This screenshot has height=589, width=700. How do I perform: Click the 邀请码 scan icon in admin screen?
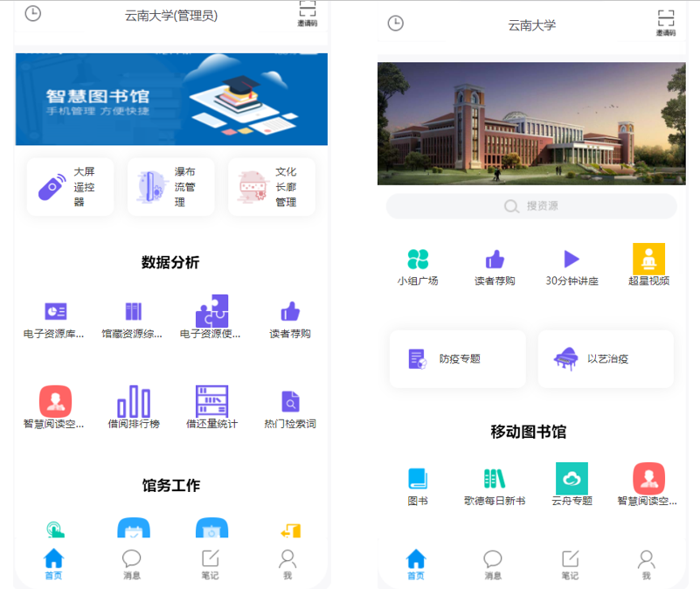(x=307, y=13)
